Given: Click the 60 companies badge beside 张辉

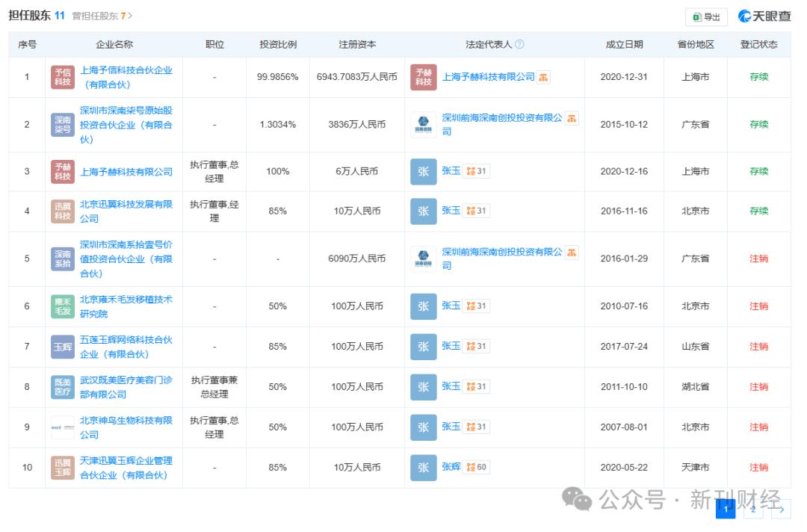Looking at the screenshot, I should pyautogui.click(x=476, y=467).
